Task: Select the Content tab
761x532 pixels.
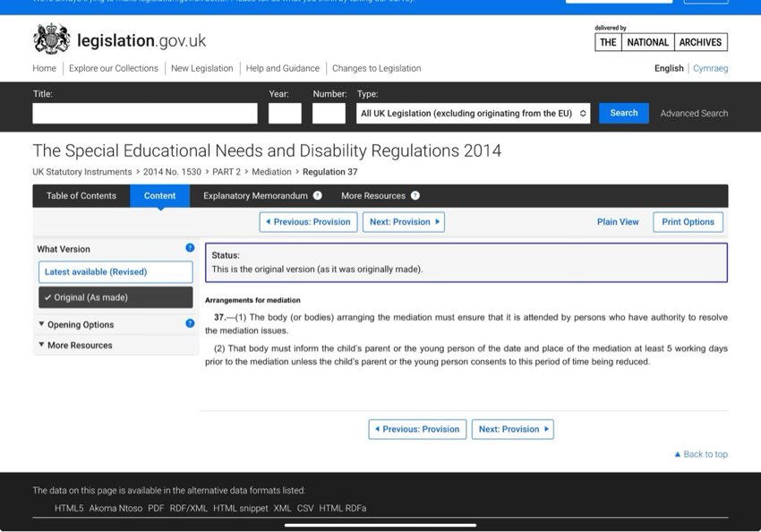Action: (x=159, y=195)
